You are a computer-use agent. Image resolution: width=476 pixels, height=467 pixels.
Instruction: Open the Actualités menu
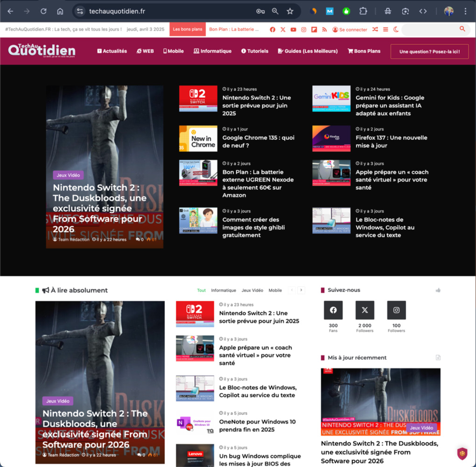coord(112,51)
